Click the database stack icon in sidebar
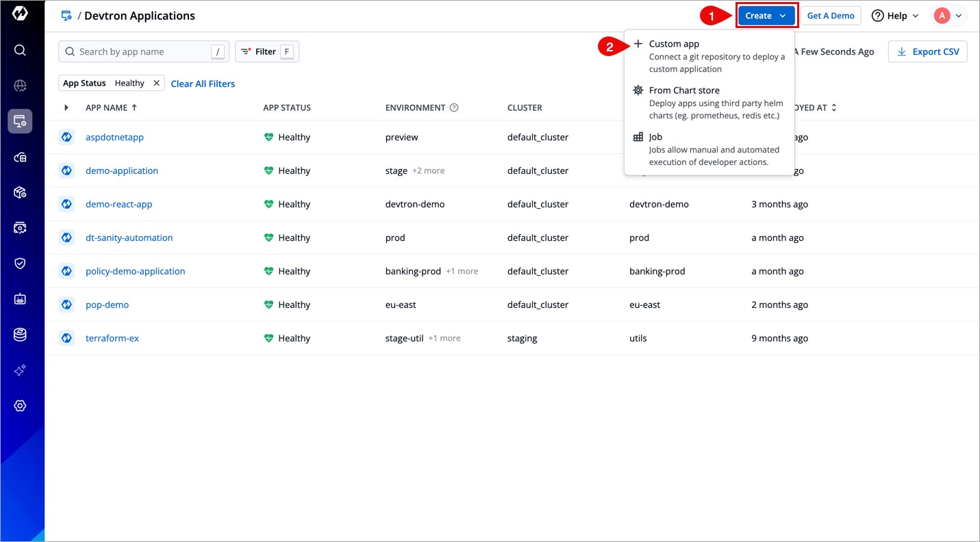The height and width of the screenshot is (542, 980). [x=20, y=335]
